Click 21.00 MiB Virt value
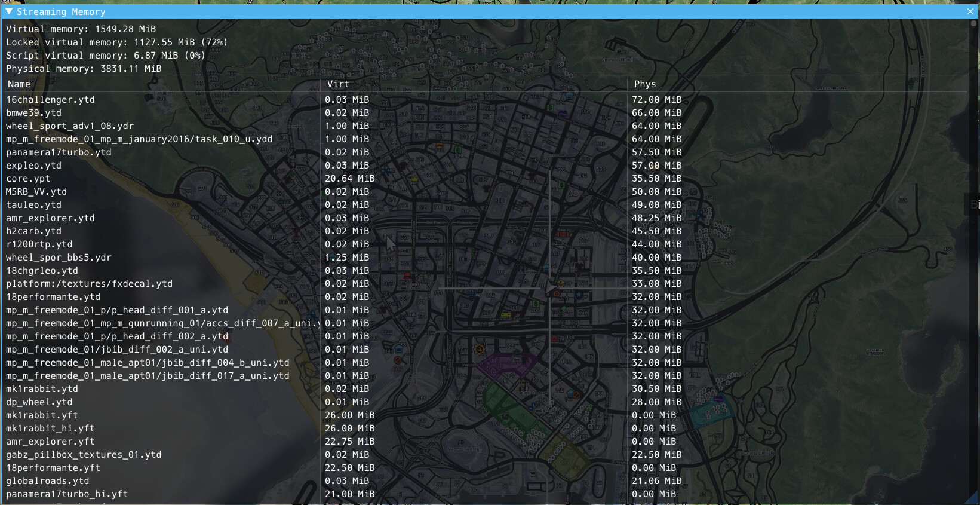This screenshot has width=980, height=505. (350, 494)
